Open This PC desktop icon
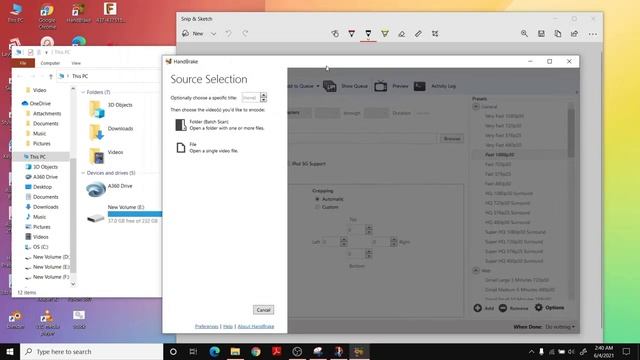This screenshot has height=360, width=640. pyautogui.click(x=16, y=12)
